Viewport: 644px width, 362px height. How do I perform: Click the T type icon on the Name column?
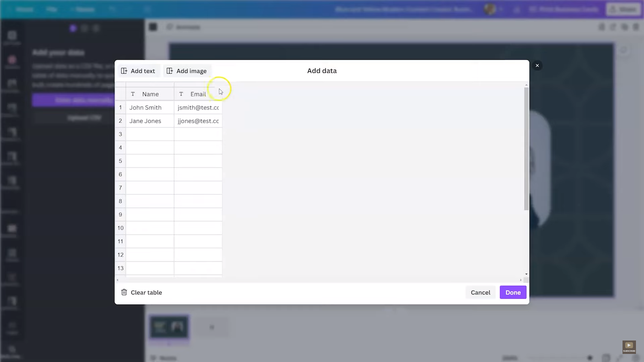(133, 94)
